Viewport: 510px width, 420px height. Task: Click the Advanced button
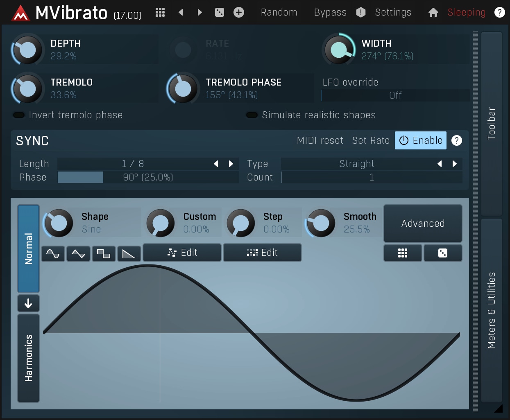point(423,224)
